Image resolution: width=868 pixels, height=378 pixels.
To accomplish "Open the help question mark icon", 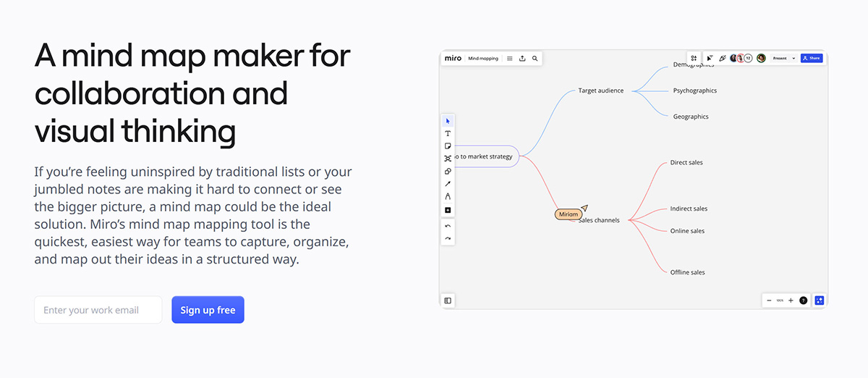I will (x=803, y=301).
